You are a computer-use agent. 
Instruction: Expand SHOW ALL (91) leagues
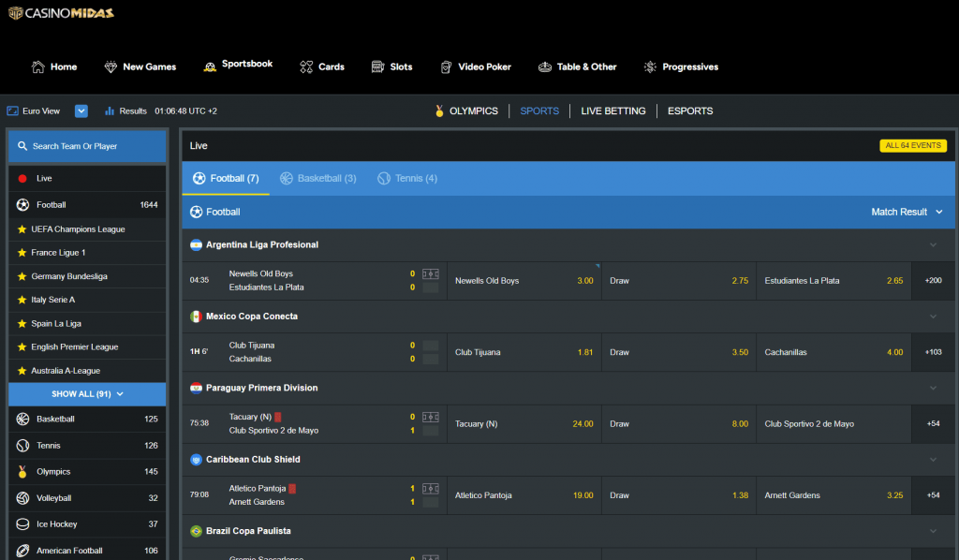point(87,394)
